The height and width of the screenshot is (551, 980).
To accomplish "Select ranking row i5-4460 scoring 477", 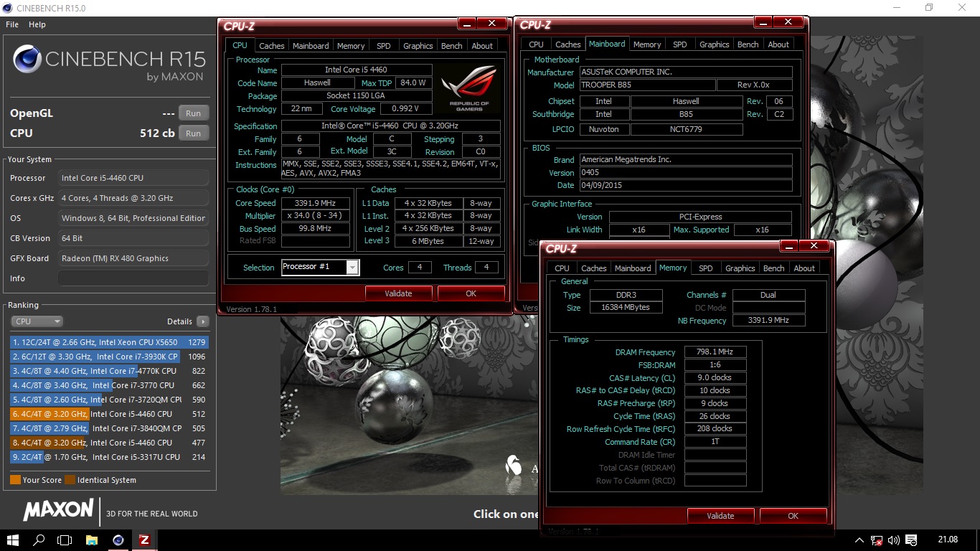I will coord(109,443).
